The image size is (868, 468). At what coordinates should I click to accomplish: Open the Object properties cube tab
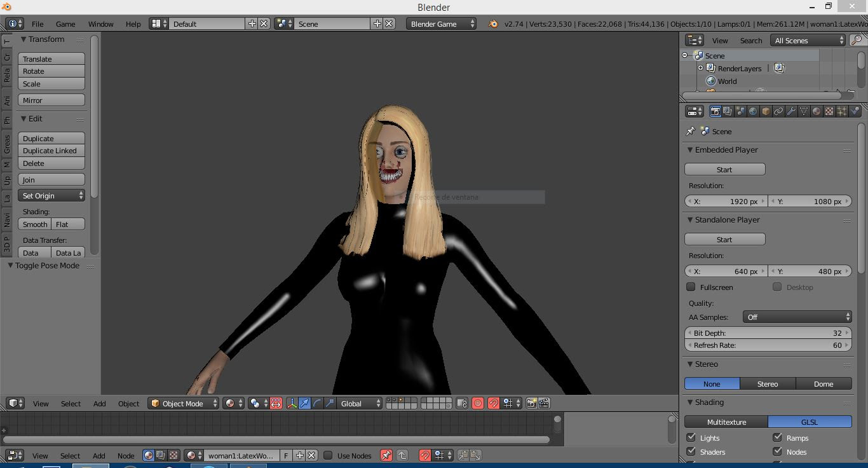tap(766, 111)
